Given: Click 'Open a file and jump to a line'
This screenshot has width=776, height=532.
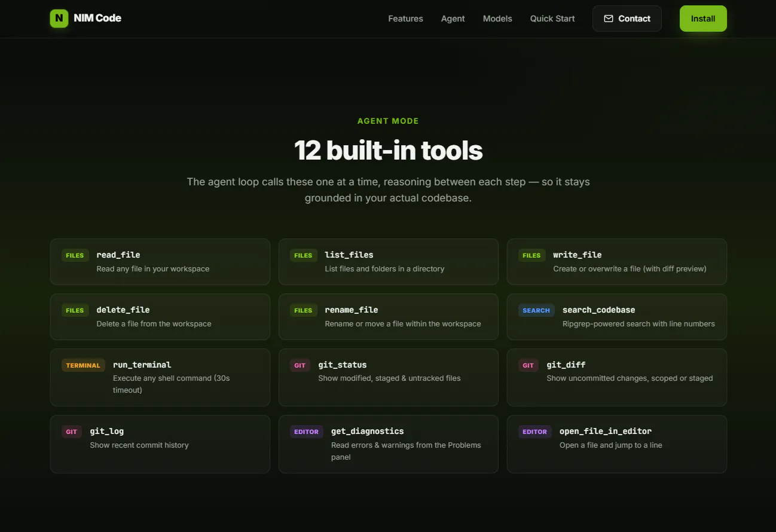Looking at the screenshot, I should point(611,445).
